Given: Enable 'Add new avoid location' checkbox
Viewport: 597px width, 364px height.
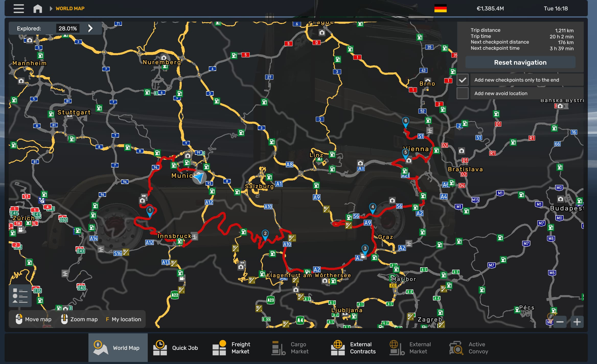Looking at the screenshot, I should point(462,93).
